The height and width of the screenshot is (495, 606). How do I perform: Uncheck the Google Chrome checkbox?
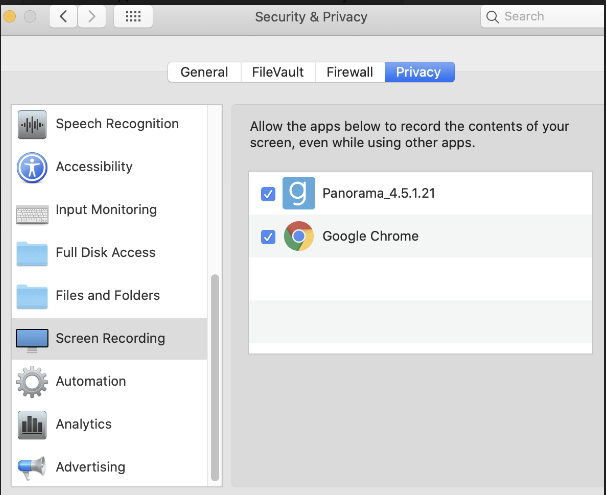[268, 237]
